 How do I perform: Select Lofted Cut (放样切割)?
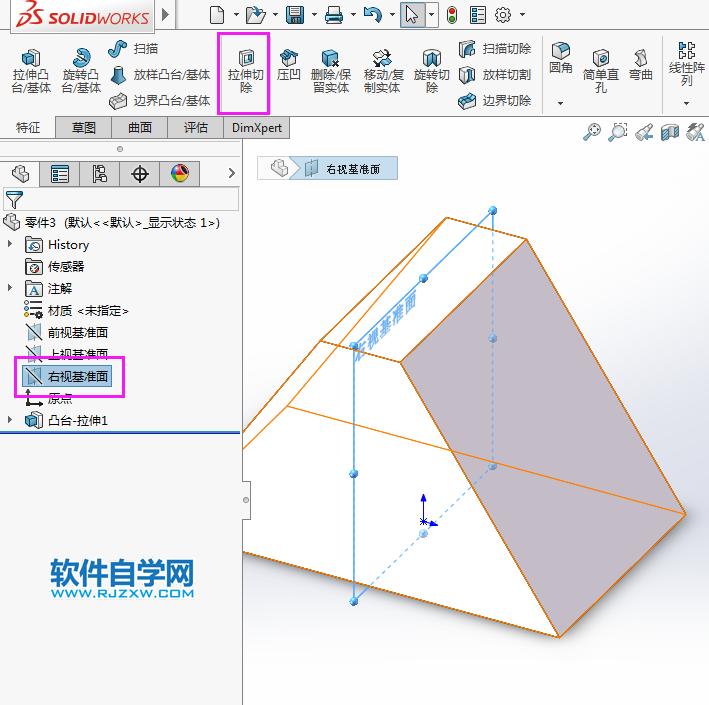coord(495,75)
